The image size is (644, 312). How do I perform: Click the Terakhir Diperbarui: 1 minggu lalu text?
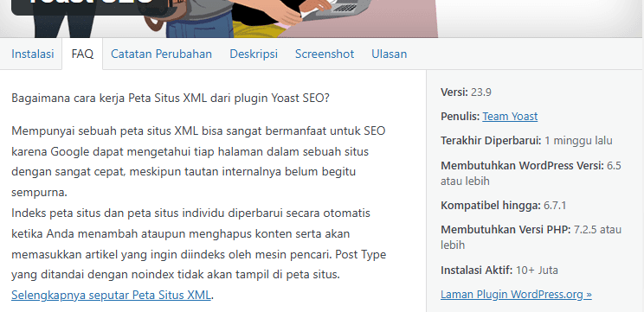526,141
